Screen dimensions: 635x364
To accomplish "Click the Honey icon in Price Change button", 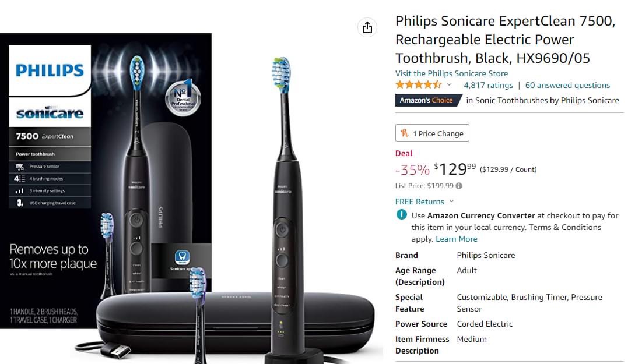I will (404, 133).
